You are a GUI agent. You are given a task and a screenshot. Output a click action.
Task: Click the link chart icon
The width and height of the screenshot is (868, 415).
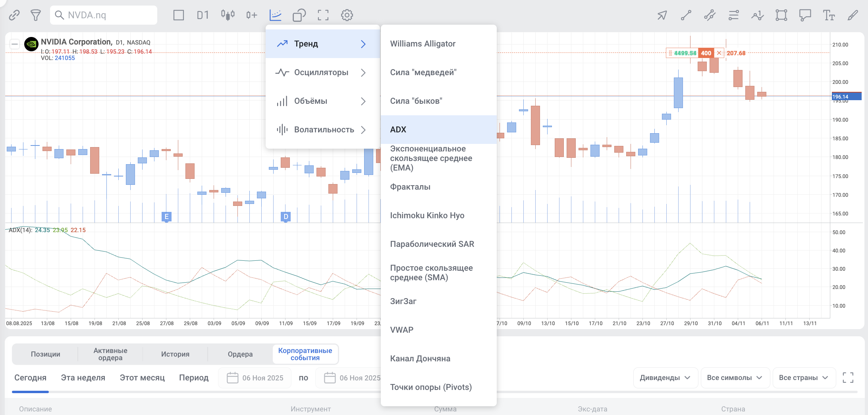coord(14,15)
